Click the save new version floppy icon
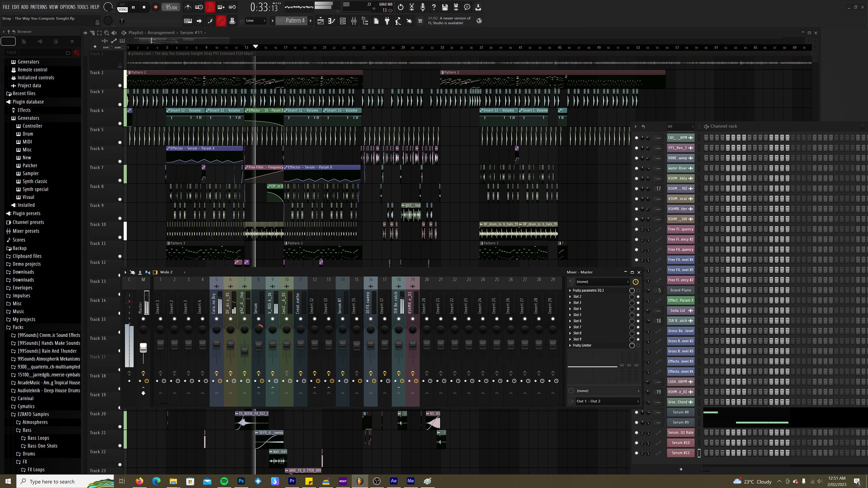This screenshot has height=488, width=868. tap(456, 7)
